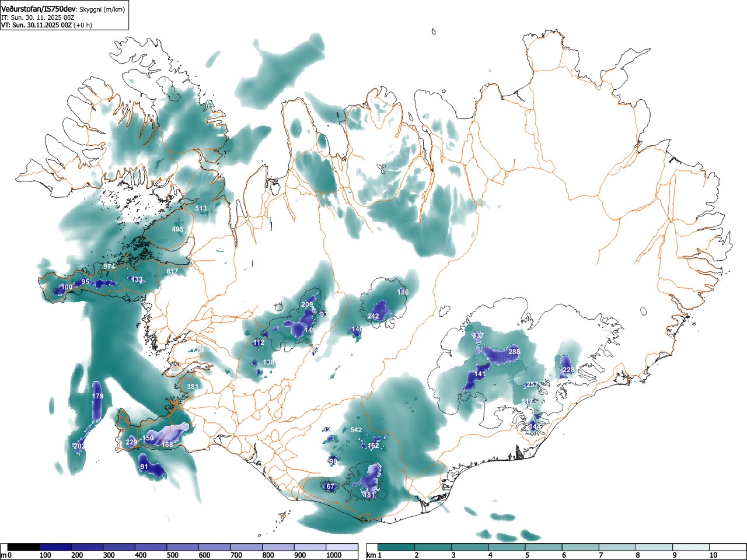747x560 pixels.
Task: Click the 300 tick label on meter legend
Action: [109, 555]
